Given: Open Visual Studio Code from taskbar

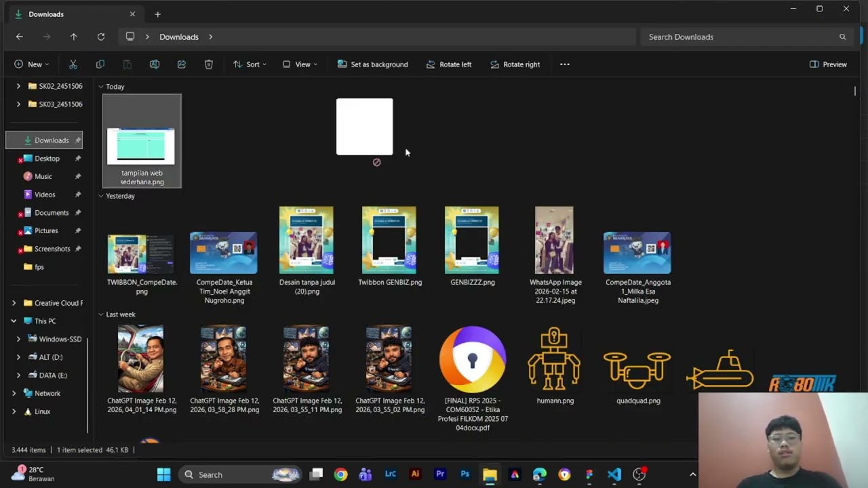Looking at the screenshot, I should point(614,474).
